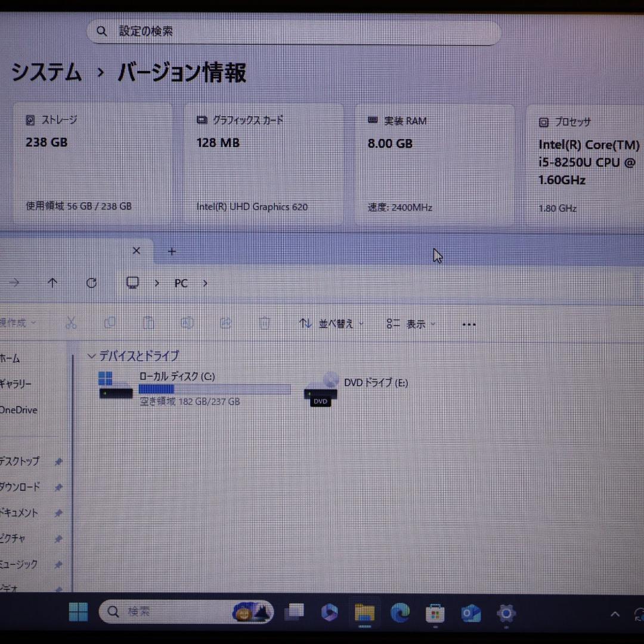The height and width of the screenshot is (644, 644).
Task: Click the pin icon beside ダウンロード
Action: [x=58, y=487]
